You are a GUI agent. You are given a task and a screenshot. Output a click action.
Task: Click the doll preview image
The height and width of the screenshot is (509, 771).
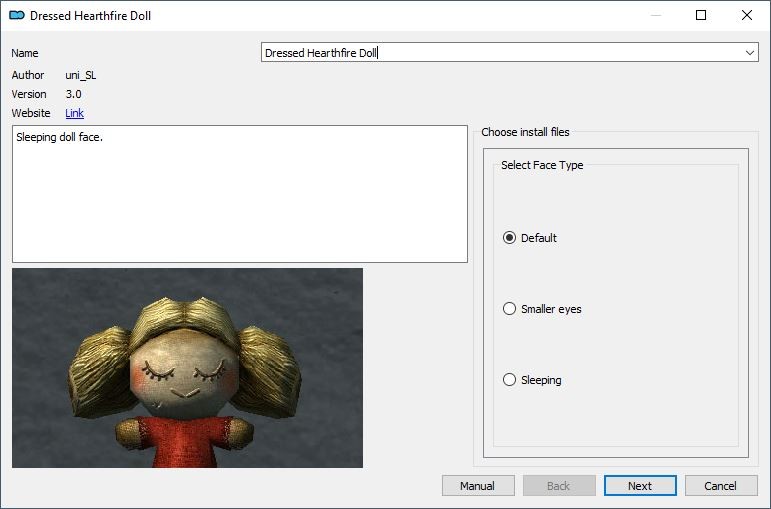coord(187,368)
